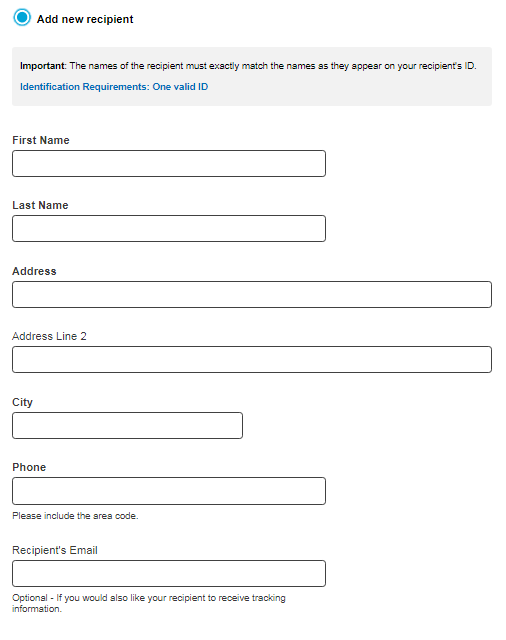
Task: Click the "Please include the area code" hint
Action: 75,516
